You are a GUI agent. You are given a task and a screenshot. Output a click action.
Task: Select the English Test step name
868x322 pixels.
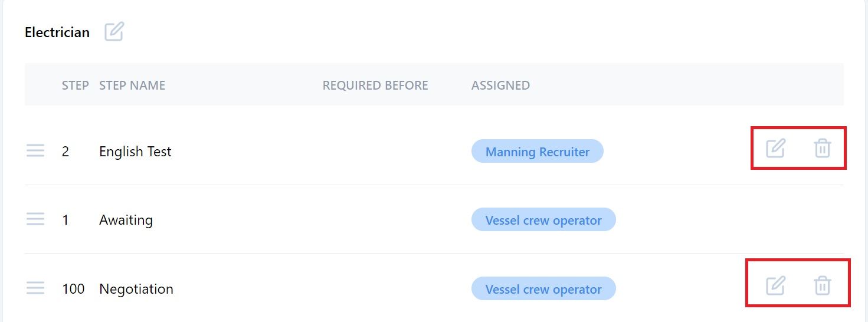pyautogui.click(x=135, y=152)
